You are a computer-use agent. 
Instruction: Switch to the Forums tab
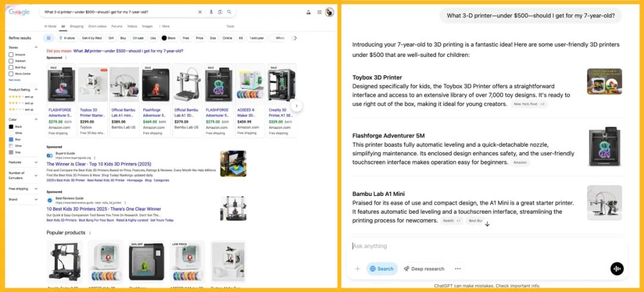coord(117,26)
